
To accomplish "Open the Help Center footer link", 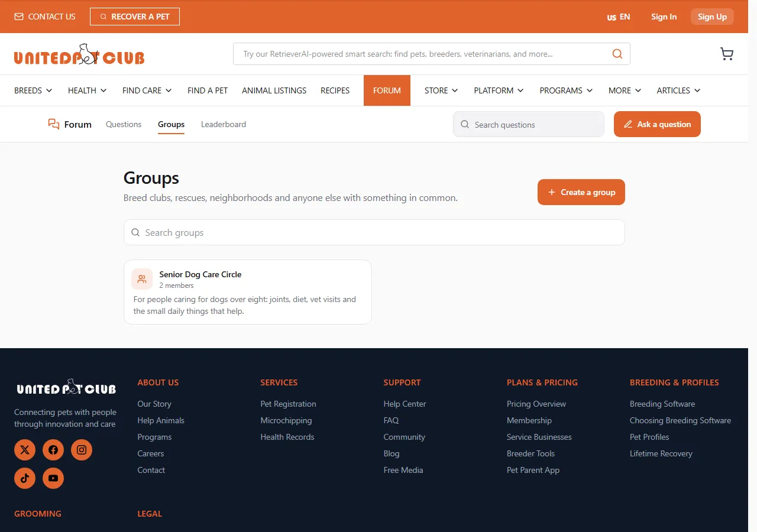I will tap(405, 404).
